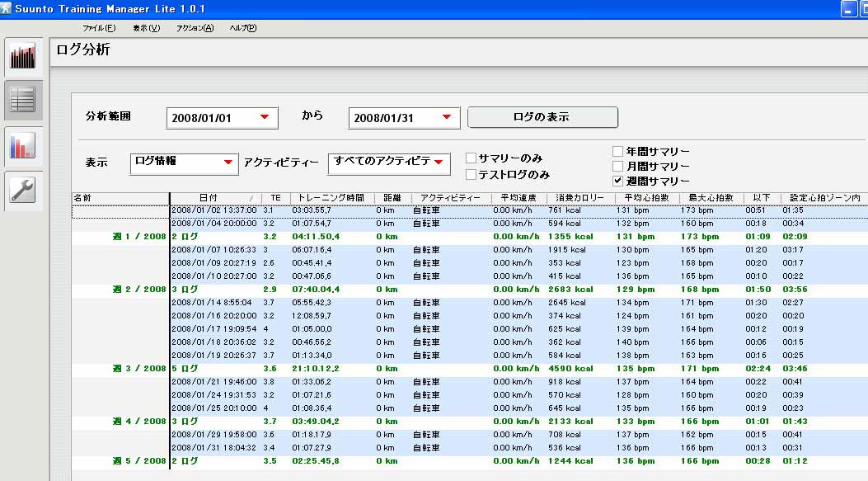
Task: Enable the サマリーのみ checkbox
Action: tap(471, 158)
